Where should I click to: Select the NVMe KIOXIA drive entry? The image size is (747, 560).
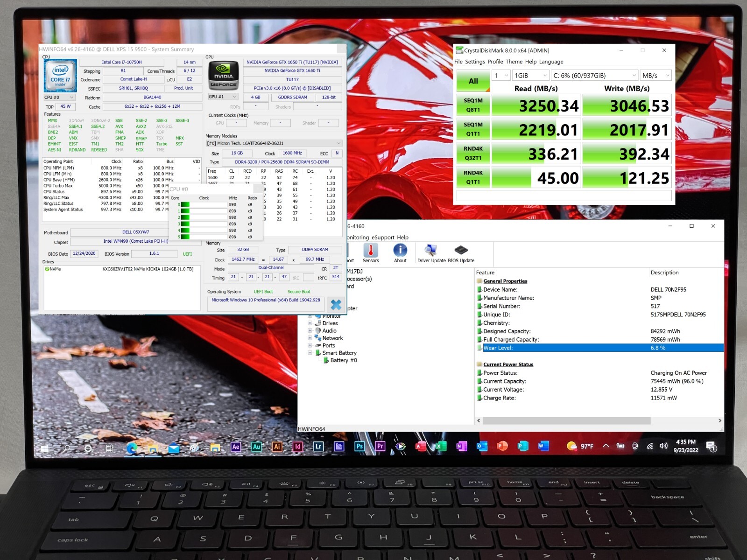122,269
